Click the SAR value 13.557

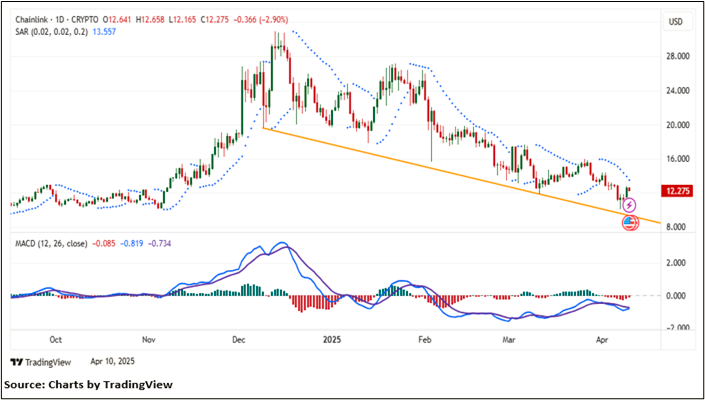click(x=103, y=32)
